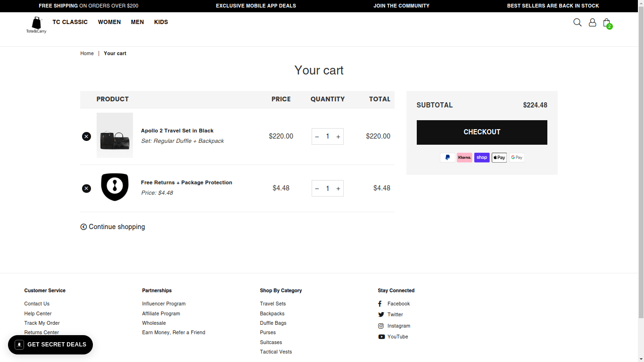This screenshot has width=644, height=362.
Task: Open Duffle Bags category link
Action: [x=273, y=323]
